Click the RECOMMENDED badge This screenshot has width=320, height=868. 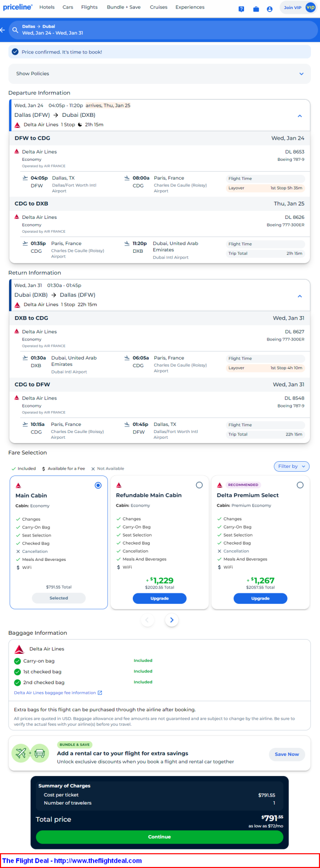(243, 485)
